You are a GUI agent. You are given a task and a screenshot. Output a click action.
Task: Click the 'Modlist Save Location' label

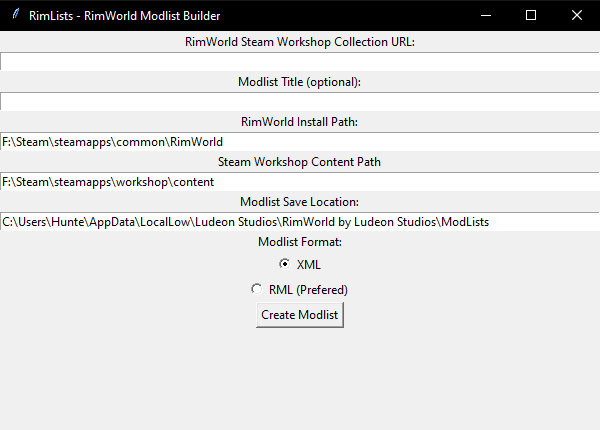point(300,201)
